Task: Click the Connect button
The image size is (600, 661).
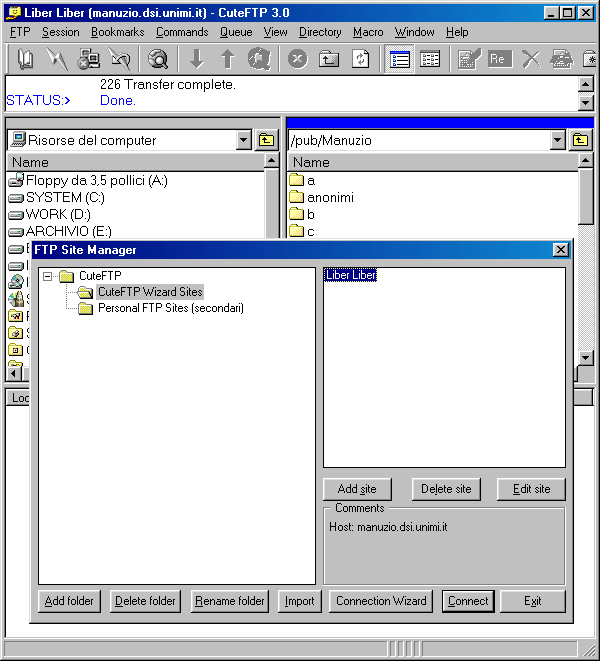Action: click(468, 601)
